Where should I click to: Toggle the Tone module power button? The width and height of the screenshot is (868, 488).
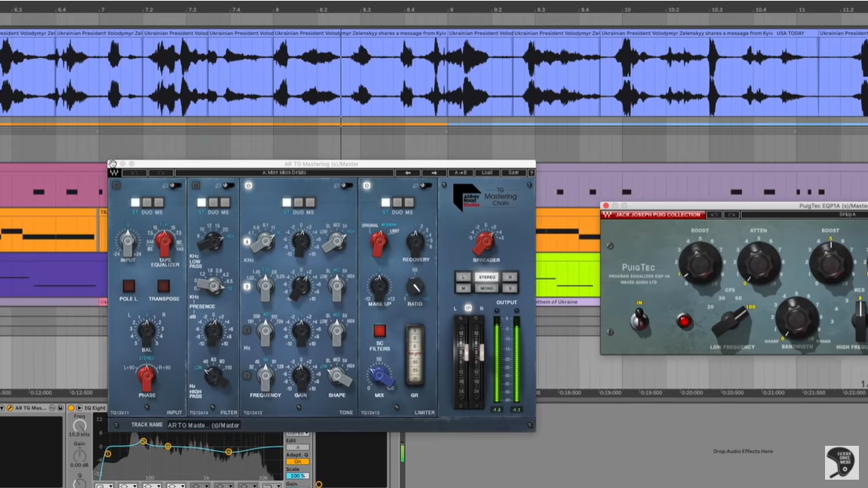[249, 186]
